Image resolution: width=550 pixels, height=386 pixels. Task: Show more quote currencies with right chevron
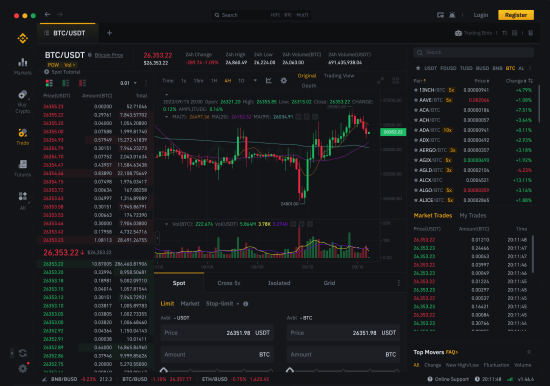(x=530, y=68)
